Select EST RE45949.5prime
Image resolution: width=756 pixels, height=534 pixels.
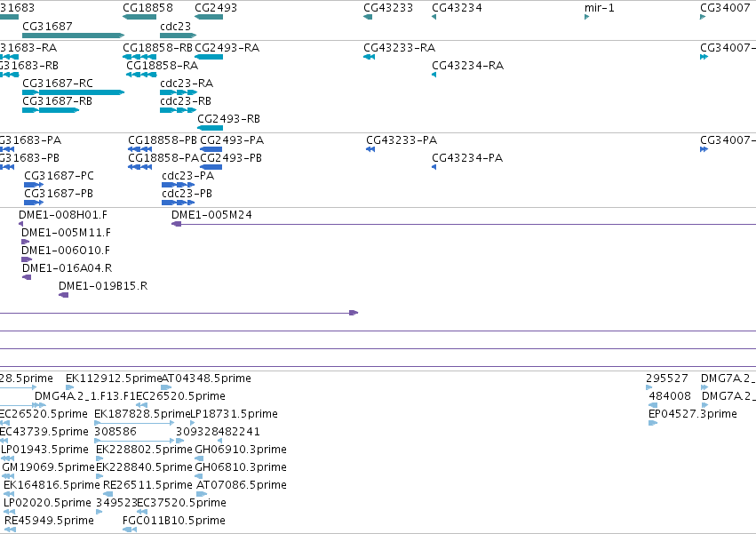tap(49, 522)
